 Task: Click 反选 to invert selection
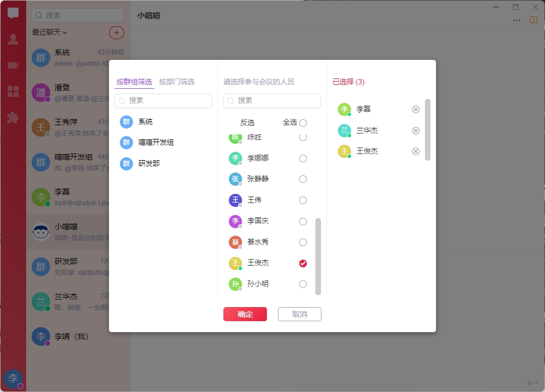point(247,122)
